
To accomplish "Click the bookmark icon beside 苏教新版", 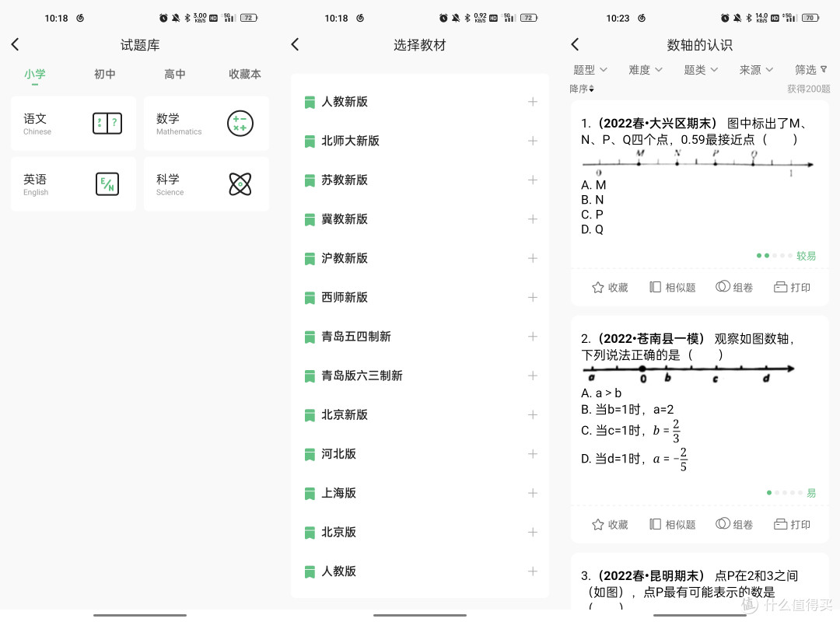I will [310, 180].
